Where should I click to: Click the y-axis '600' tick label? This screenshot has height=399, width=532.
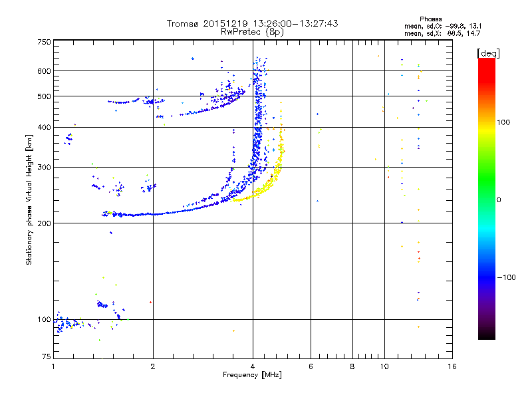[44, 71]
